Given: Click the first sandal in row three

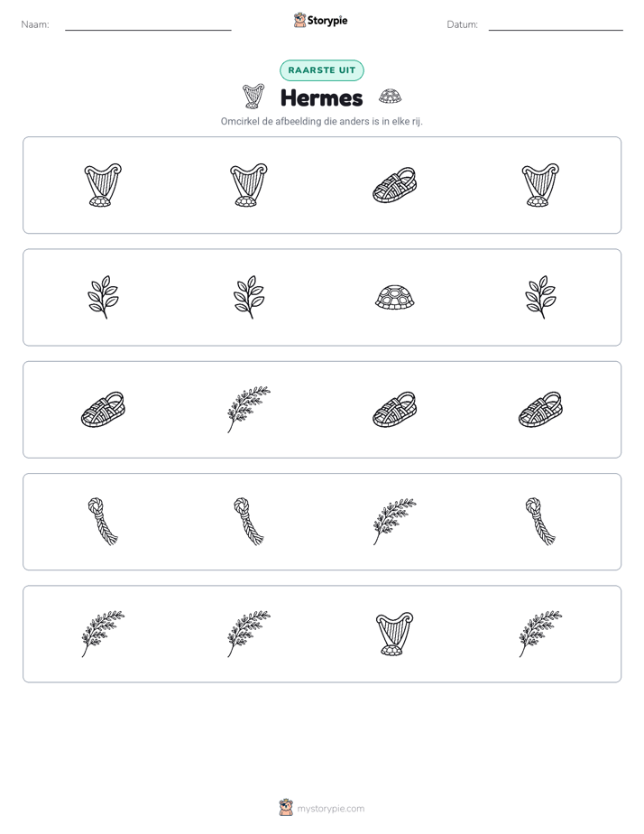Looking at the screenshot, I should pos(103,410).
